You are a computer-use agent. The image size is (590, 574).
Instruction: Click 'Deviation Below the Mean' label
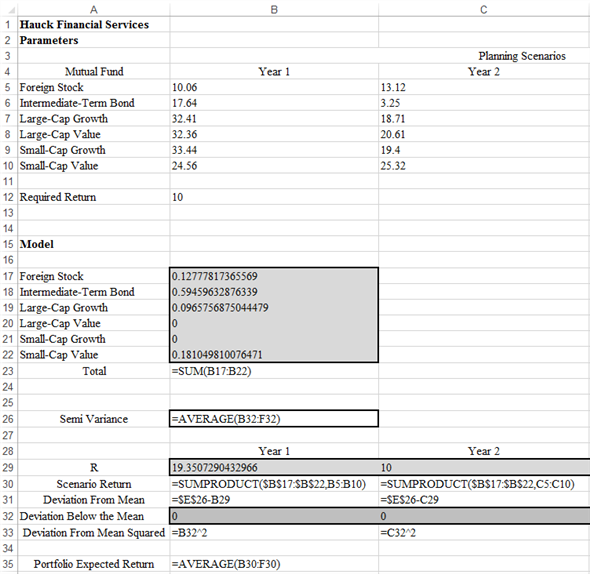point(82,516)
